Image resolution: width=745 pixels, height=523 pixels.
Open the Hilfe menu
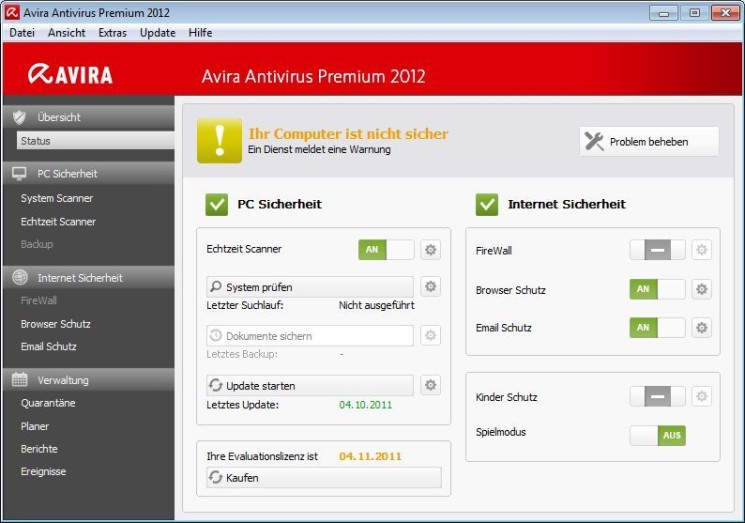click(x=200, y=33)
